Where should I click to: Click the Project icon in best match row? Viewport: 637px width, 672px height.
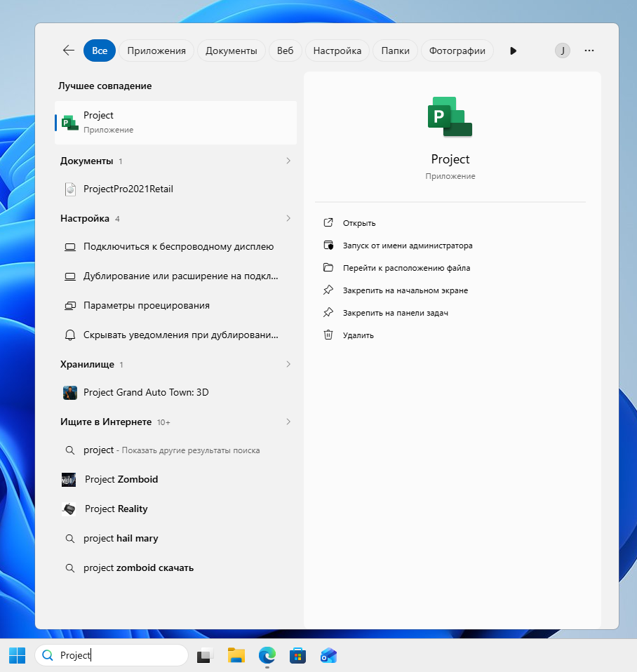point(70,123)
